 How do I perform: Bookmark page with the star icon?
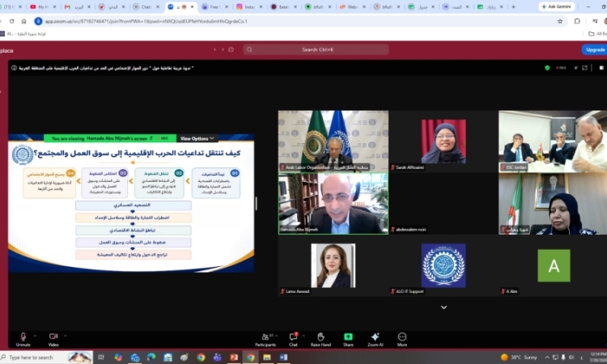560,21
